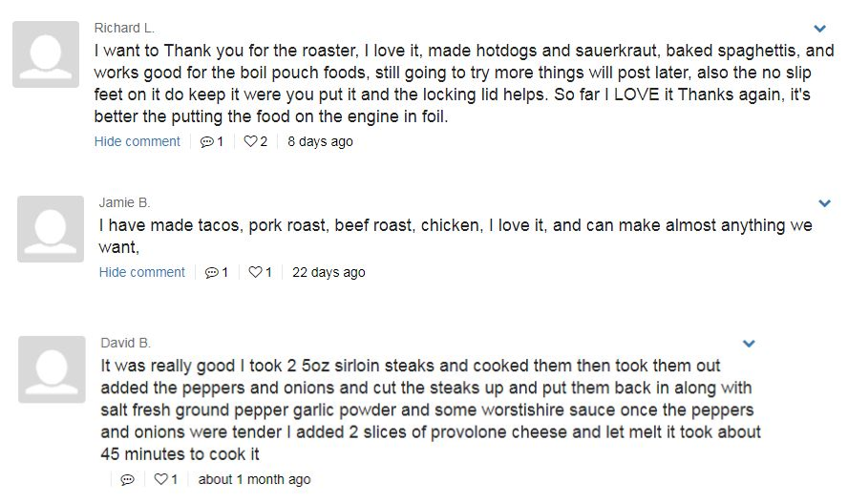The height and width of the screenshot is (504, 848).
Task: Click the Richard L. username
Action: tap(124, 28)
